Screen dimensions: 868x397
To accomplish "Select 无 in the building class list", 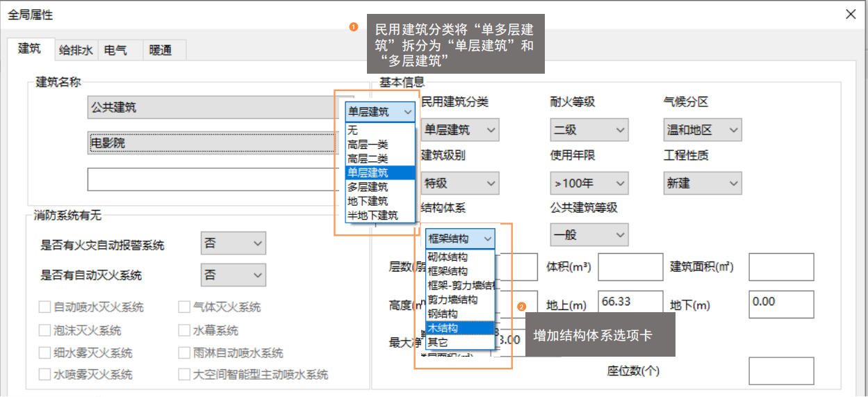I will pyautogui.click(x=380, y=130).
